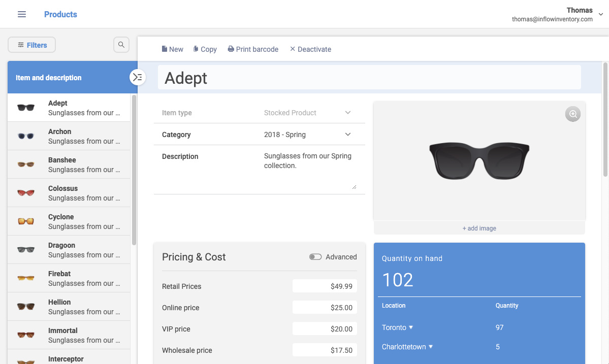609x364 pixels.
Task: Open the hamburger navigation menu
Action: 22,14
